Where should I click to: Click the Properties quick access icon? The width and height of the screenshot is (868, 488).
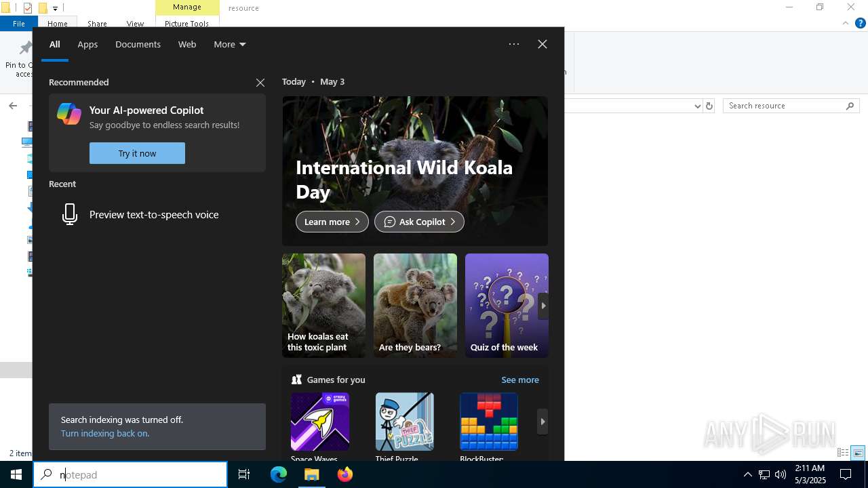(28, 8)
